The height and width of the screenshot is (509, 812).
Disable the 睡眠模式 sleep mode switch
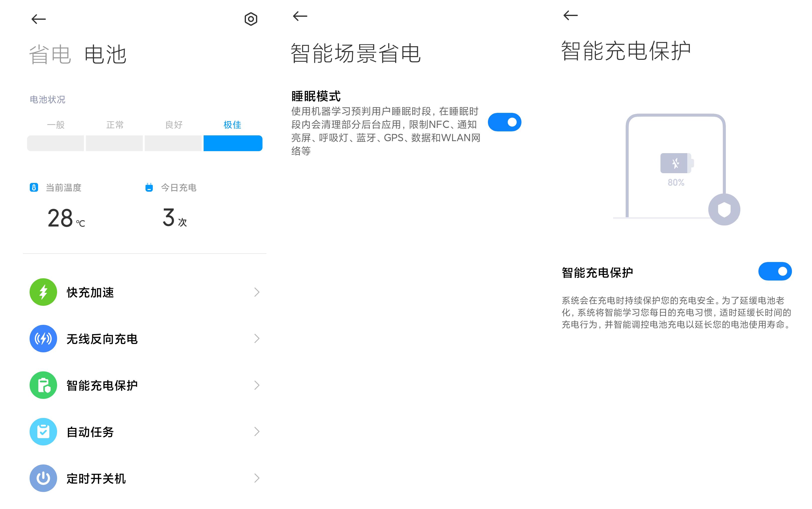point(504,122)
